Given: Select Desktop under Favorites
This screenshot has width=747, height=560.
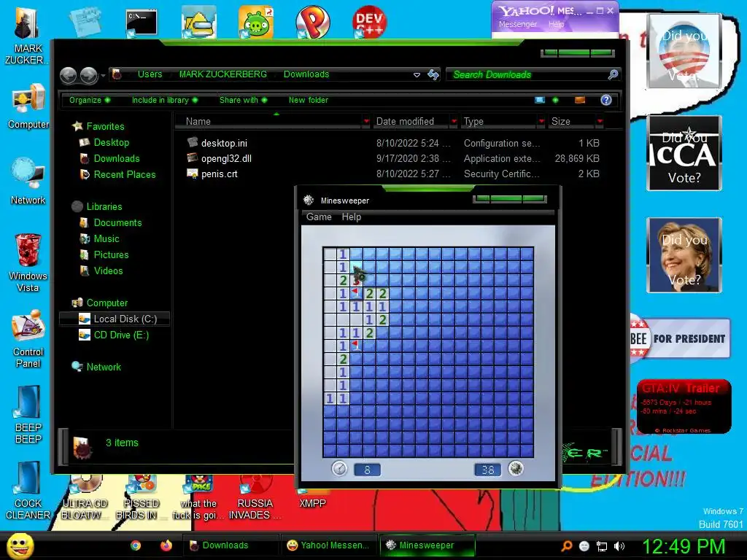Looking at the screenshot, I should pyautogui.click(x=111, y=142).
